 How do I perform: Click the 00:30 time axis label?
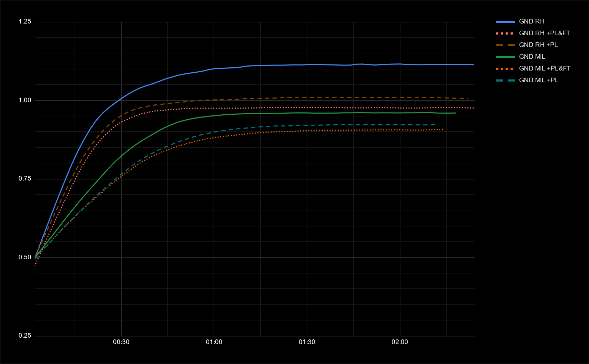121,342
